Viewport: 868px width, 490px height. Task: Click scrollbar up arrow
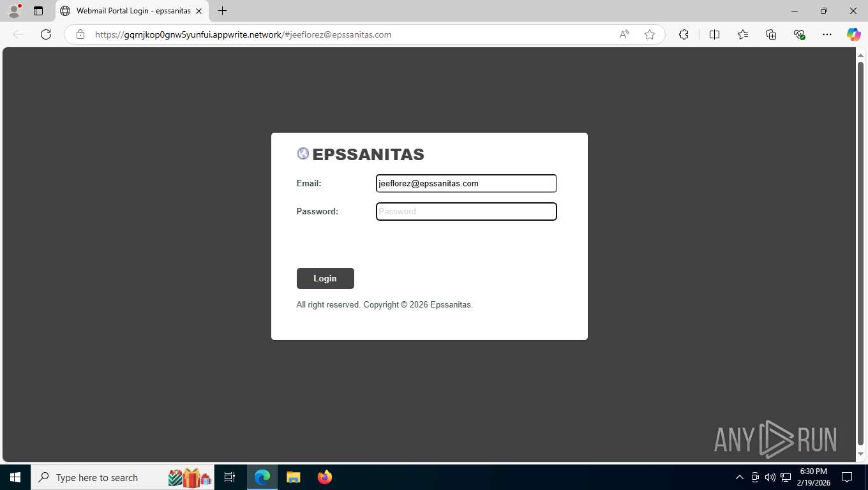coord(860,56)
